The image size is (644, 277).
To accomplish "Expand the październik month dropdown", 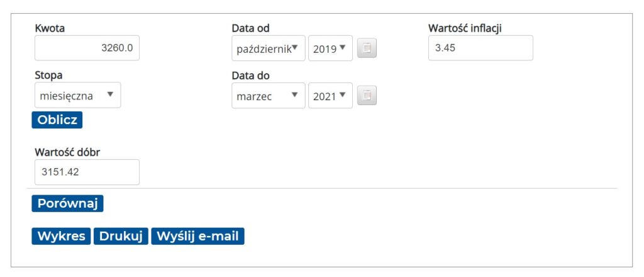I will coord(269,48).
